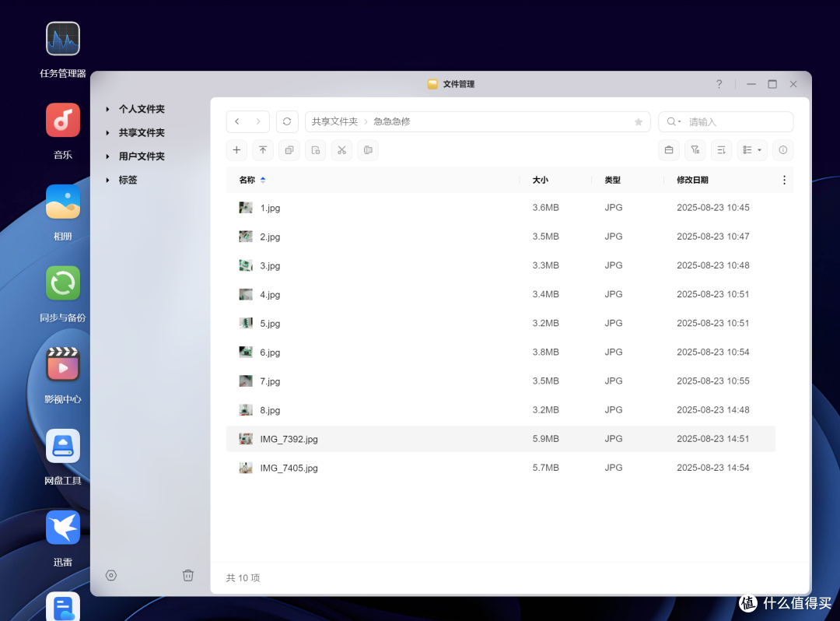Screen dimensions: 840x621
Task: Select the file IMG_7405.jpg
Action: (x=500, y=468)
